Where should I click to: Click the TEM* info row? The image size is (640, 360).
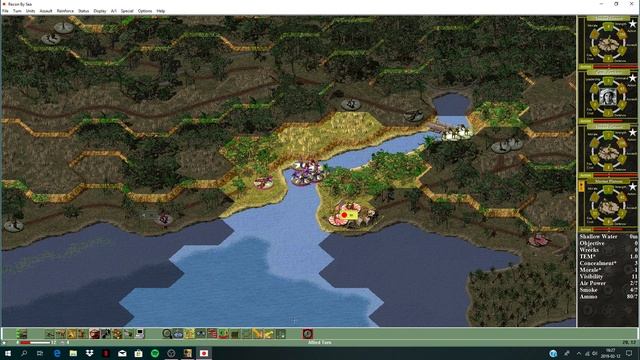(608, 256)
